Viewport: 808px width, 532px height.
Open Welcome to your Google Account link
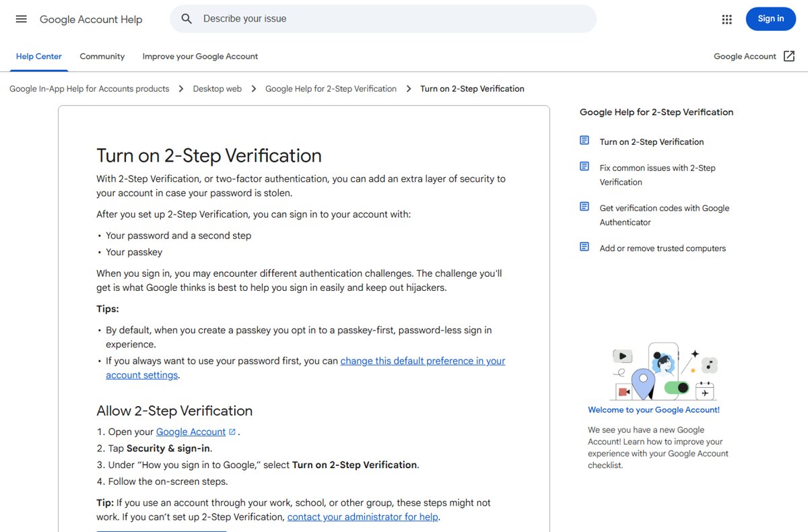(x=654, y=409)
